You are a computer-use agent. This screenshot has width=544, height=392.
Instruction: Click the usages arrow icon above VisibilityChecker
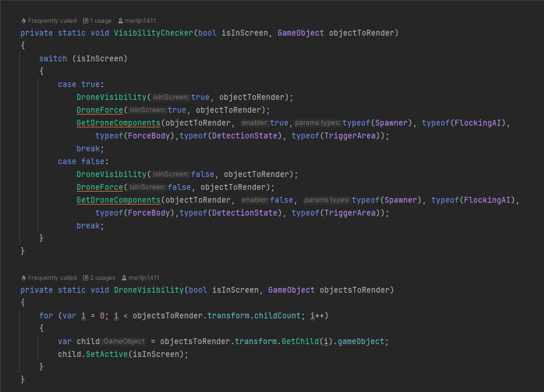86,20
